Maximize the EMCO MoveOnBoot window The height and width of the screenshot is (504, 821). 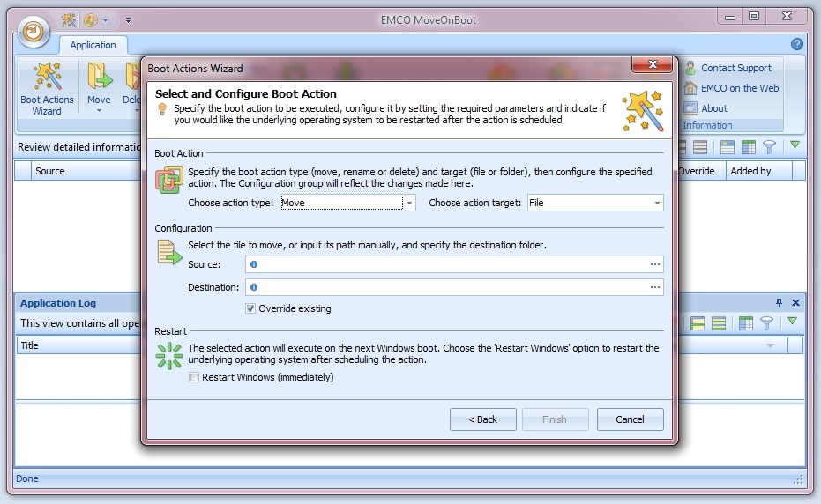(x=754, y=16)
